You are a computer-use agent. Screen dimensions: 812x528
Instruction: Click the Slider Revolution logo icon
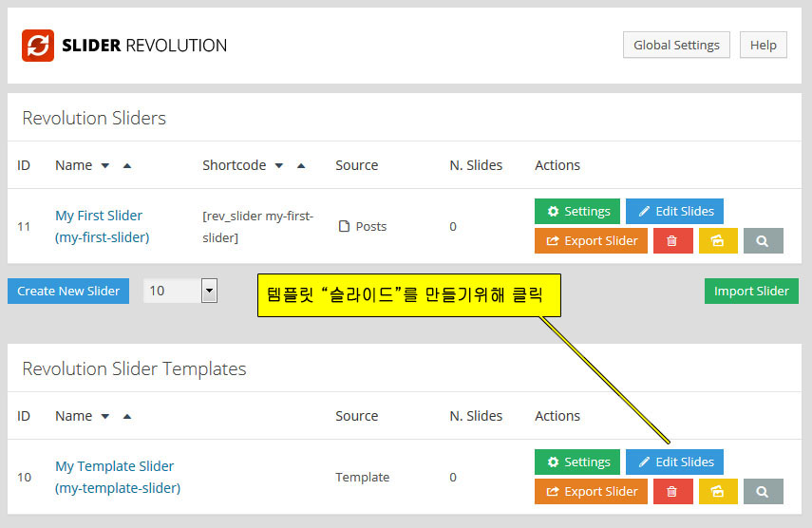pos(38,45)
